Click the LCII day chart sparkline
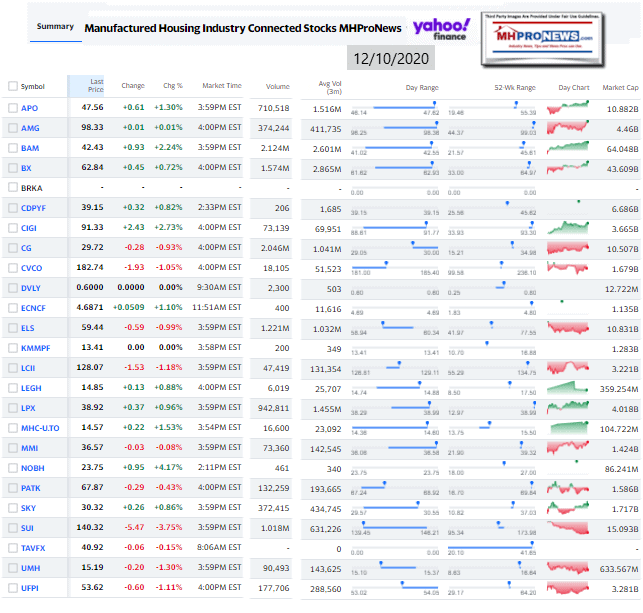The image size is (643, 613). pyautogui.click(x=568, y=368)
